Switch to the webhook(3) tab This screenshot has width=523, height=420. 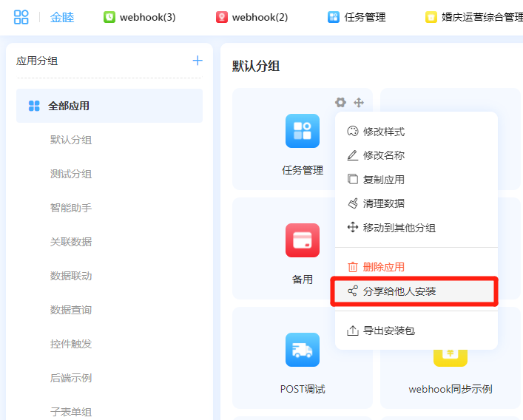pyautogui.click(x=140, y=17)
